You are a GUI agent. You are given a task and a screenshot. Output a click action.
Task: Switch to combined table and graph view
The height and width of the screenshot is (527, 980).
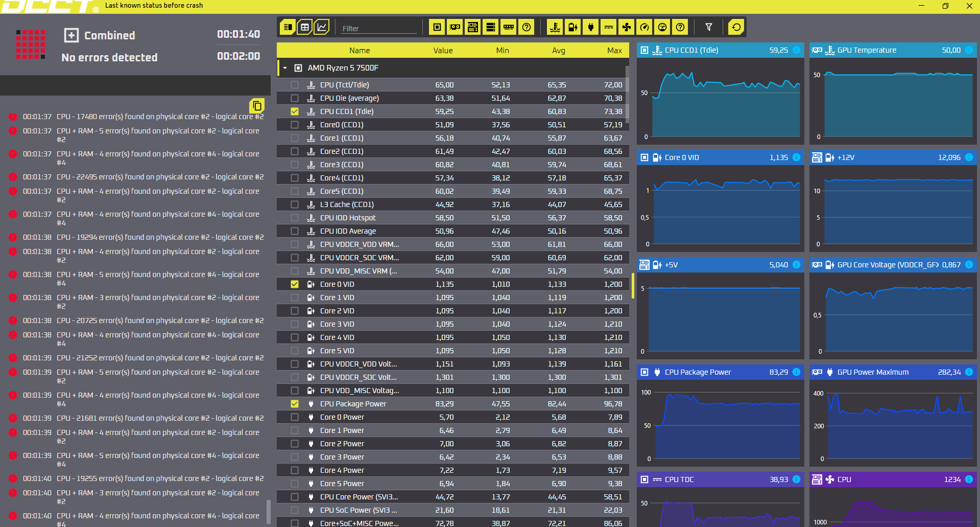[288, 27]
